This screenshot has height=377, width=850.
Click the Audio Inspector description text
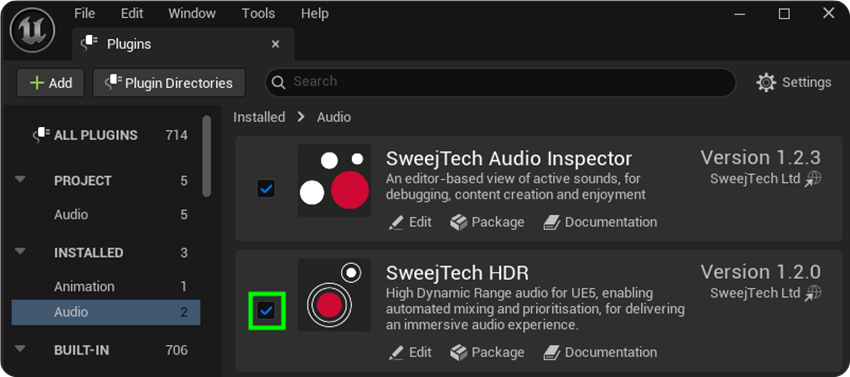(516, 186)
